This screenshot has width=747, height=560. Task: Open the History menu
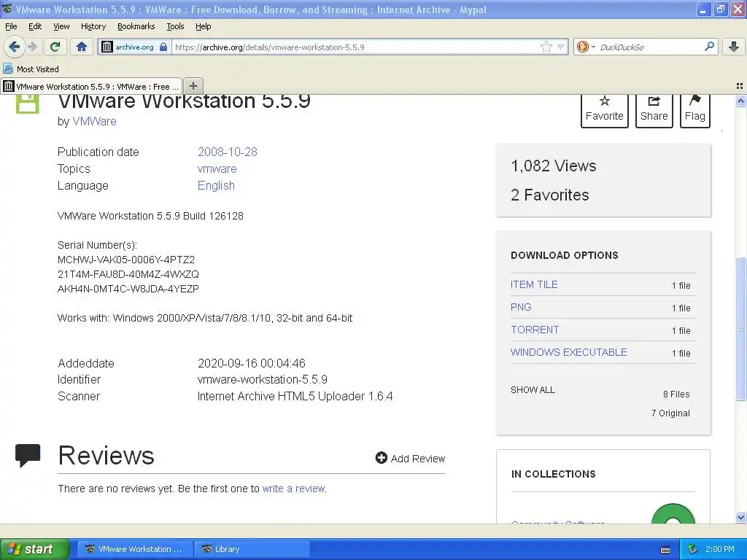coord(93,26)
